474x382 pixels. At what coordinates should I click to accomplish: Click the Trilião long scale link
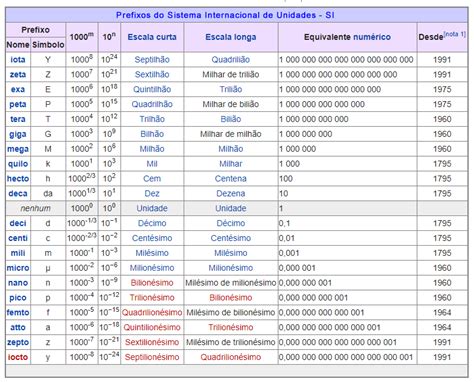click(x=231, y=89)
